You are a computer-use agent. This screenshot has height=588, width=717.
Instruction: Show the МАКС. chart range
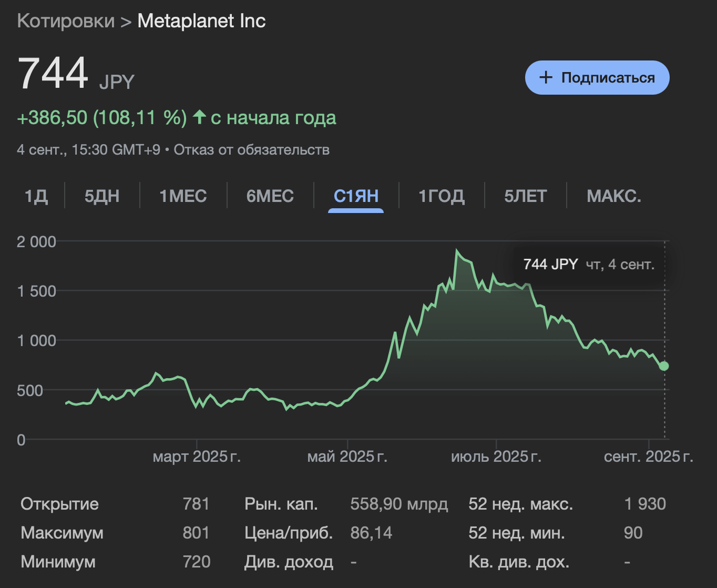[x=614, y=196]
